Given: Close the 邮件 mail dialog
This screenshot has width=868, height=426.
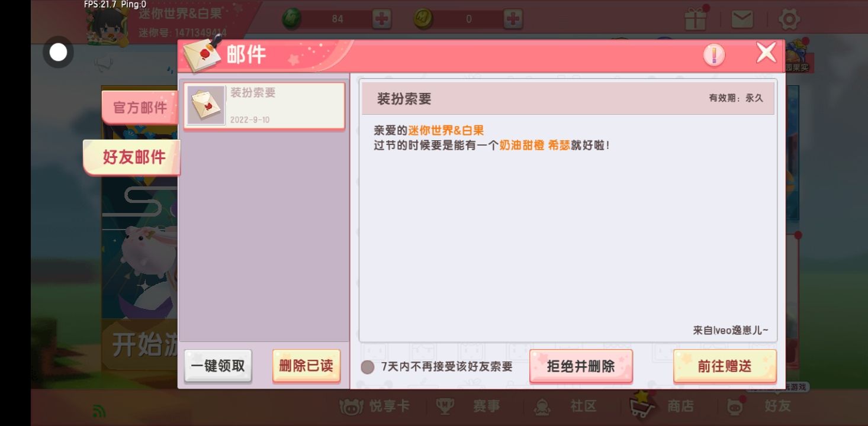Looking at the screenshot, I should point(766,53).
